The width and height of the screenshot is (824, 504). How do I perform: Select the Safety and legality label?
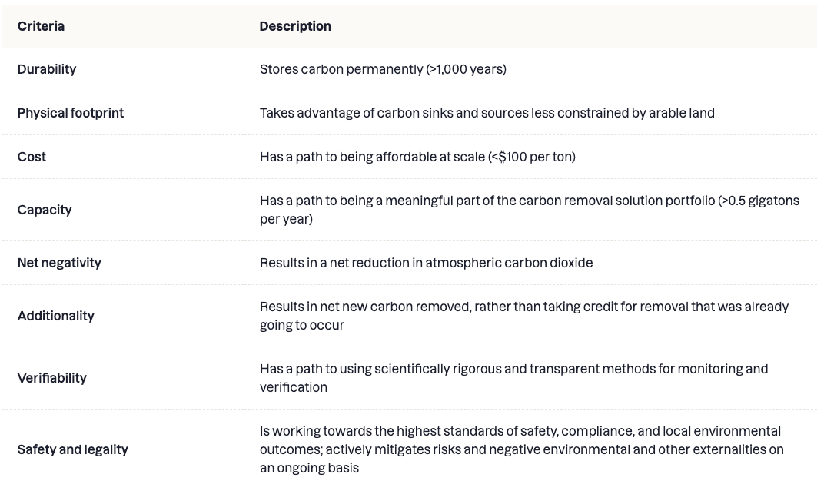coord(72,449)
